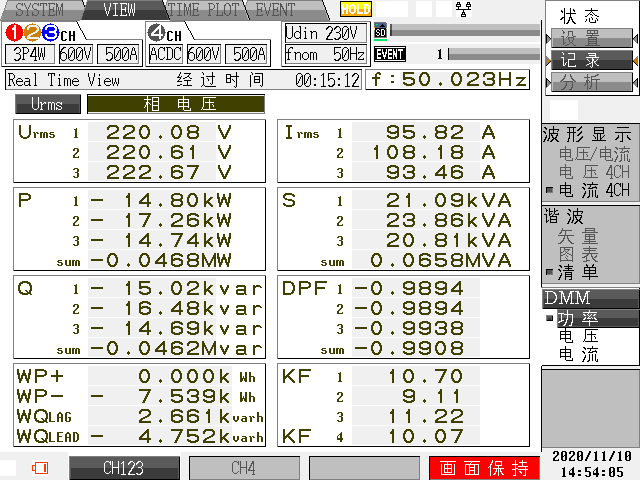Open the 相电压 voltage type selector
The height and width of the screenshot is (480, 640).
[x=175, y=104]
